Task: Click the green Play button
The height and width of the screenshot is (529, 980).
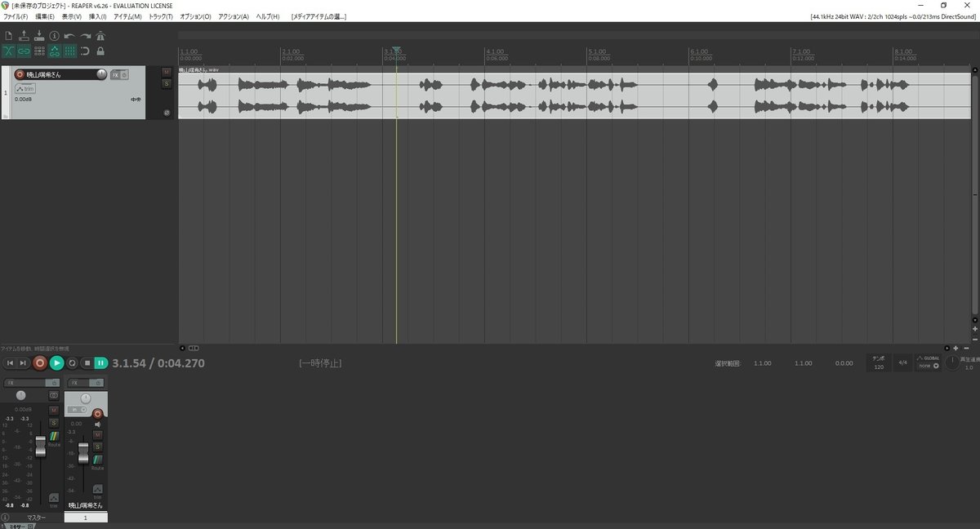Action: (x=56, y=362)
